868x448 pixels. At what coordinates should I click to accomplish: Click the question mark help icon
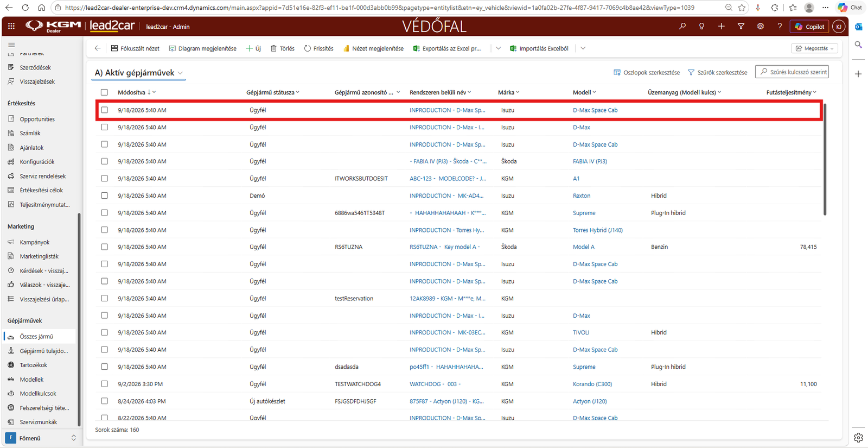point(780,26)
